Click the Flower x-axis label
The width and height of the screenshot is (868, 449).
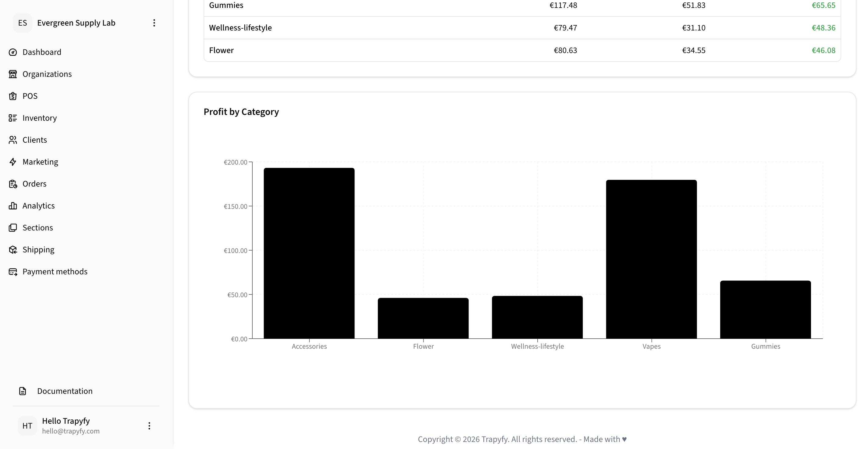click(423, 346)
